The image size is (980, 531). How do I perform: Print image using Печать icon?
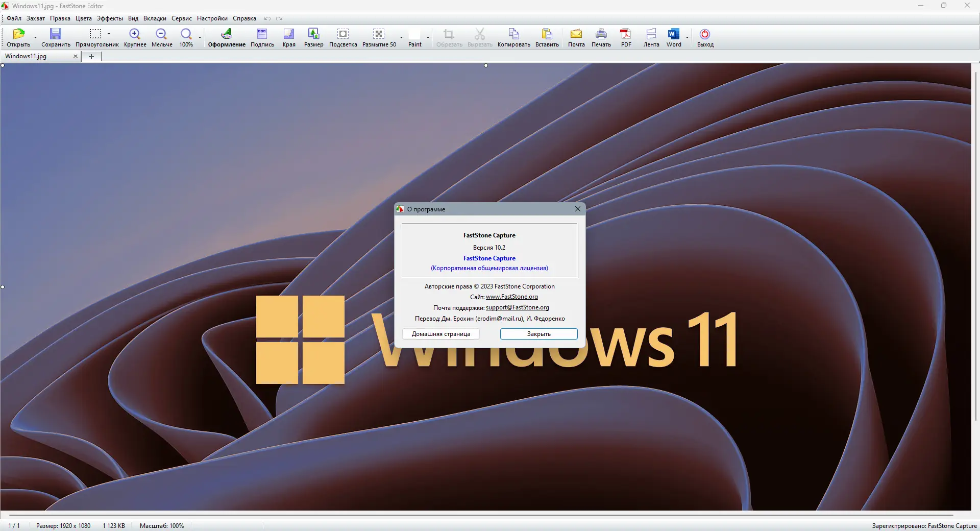pos(601,34)
